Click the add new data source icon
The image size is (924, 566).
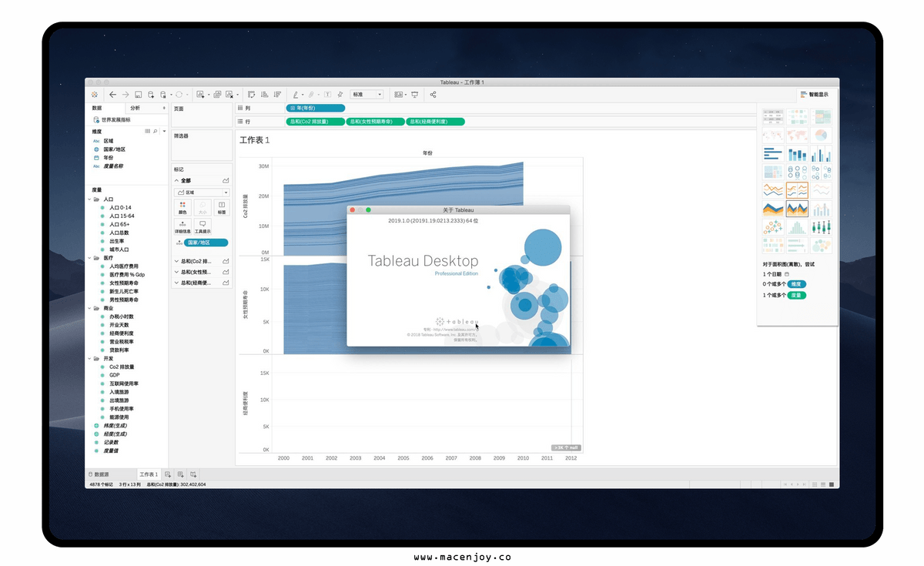(151, 94)
